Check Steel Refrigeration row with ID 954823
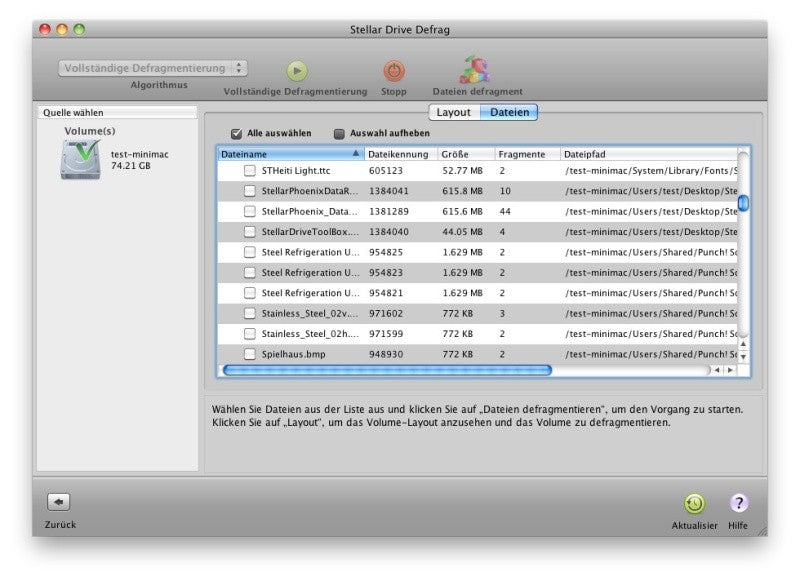Image resolution: width=800 pixels, height=581 pixels. click(x=249, y=272)
